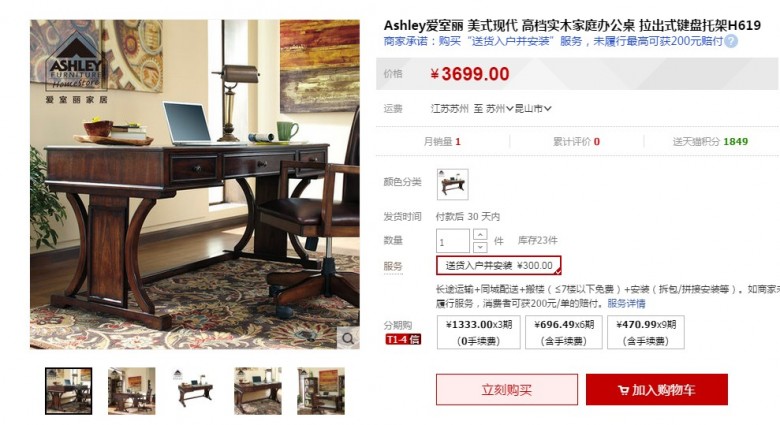Screen dimensions: 780x425
Task: Open the magnifier zoom icon on product image
Action: tap(348, 338)
